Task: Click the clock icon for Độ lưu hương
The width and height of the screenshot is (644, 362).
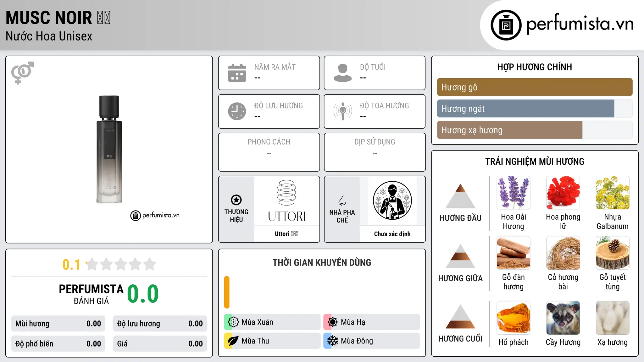Action: click(237, 111)
